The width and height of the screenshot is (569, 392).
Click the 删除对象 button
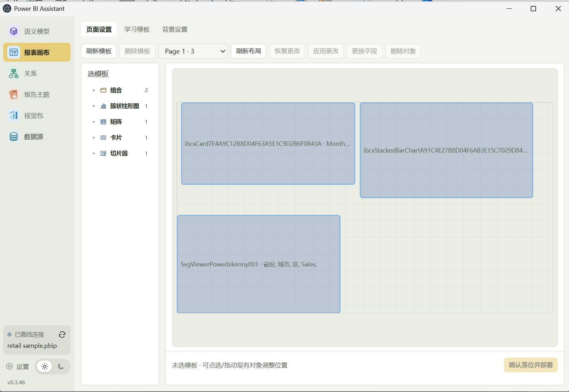[x=403, y=51]
